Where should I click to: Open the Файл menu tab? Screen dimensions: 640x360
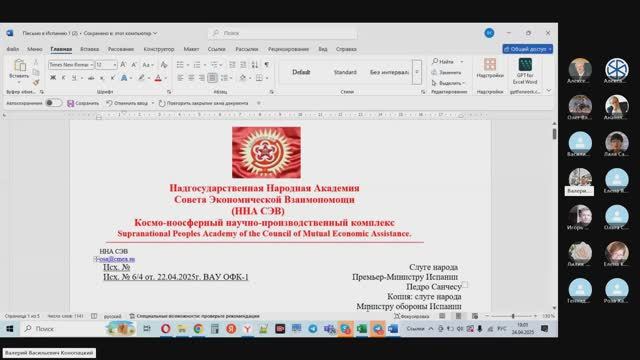click(13, 49)
